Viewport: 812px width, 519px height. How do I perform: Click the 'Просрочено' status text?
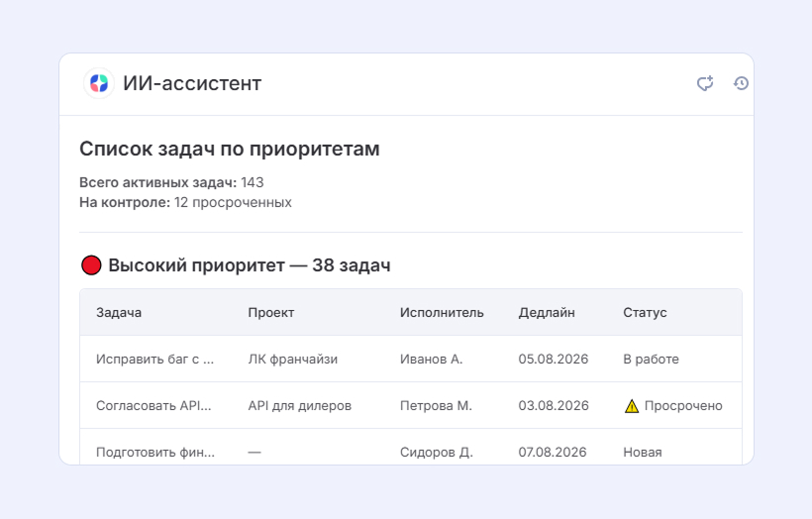point(683,405)
